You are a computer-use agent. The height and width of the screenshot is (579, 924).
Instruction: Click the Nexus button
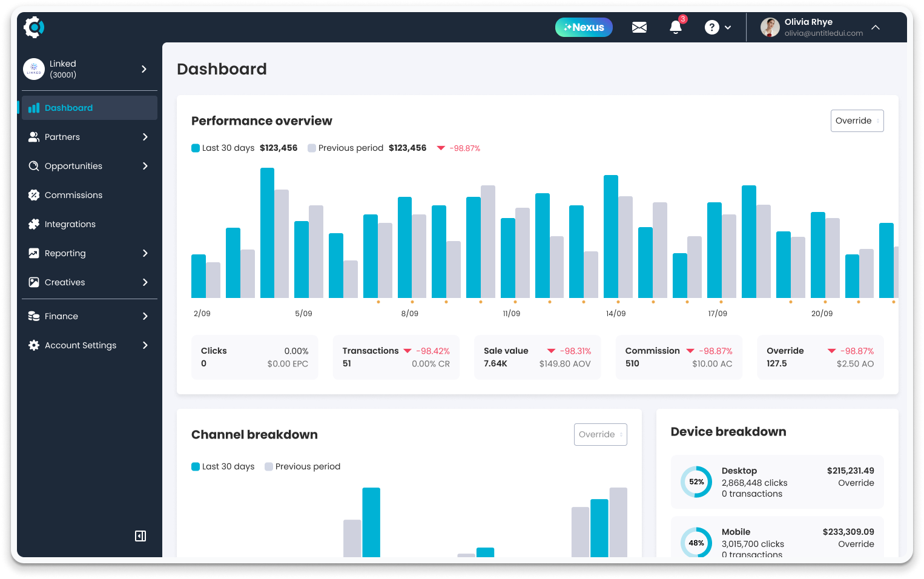(x=584, y=27)
